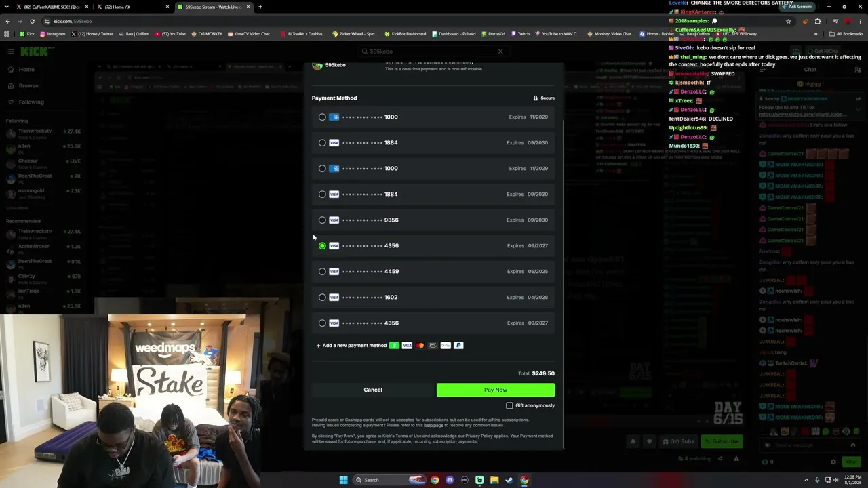The width and height of the screenshot is (868, 488).
Task: Open the KickBot Dashboard bookmark
Action: pyautogui.click(x=406, y=34)
